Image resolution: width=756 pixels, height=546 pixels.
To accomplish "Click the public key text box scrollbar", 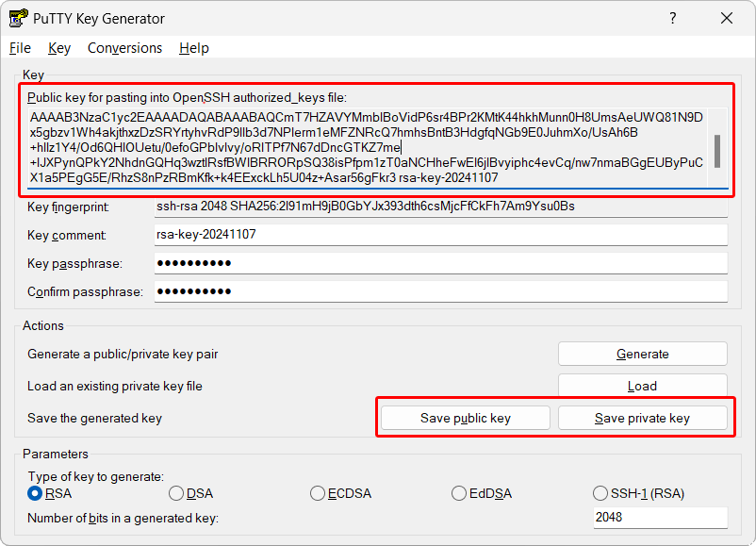I will pos(717,148).
